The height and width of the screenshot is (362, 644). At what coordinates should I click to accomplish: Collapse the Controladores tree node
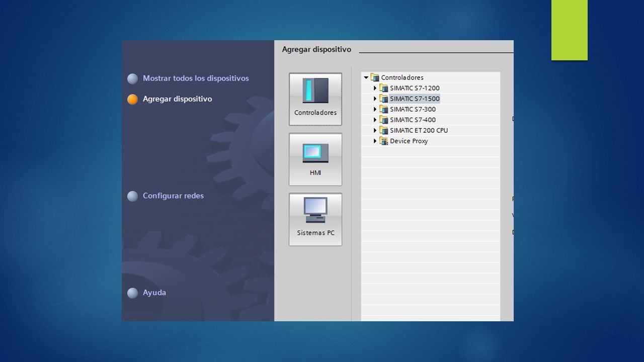coord(366,77)
